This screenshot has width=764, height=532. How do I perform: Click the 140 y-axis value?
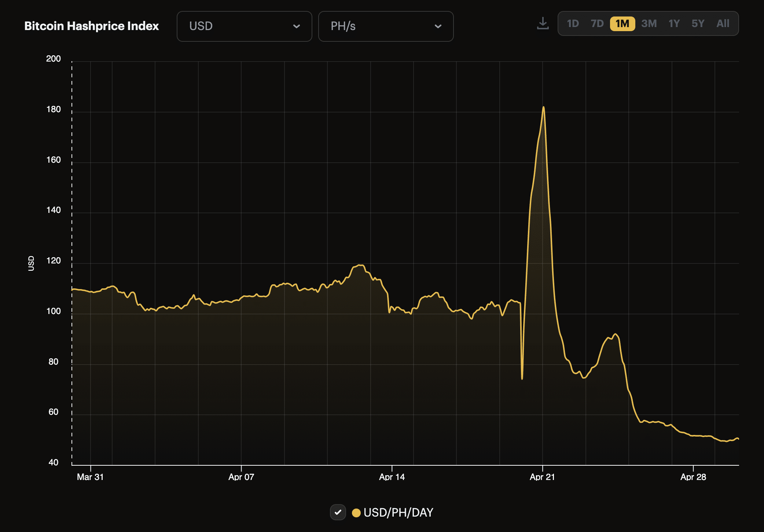(54, 210)
